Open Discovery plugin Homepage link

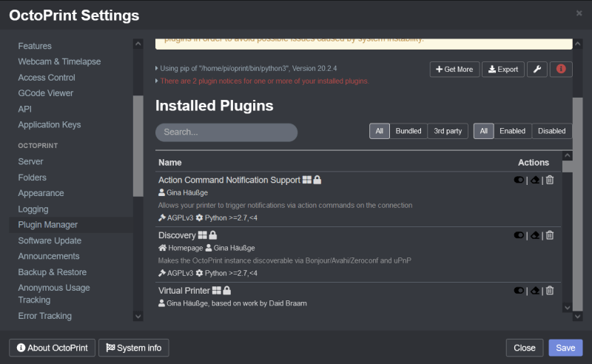(x=181, y=248)
